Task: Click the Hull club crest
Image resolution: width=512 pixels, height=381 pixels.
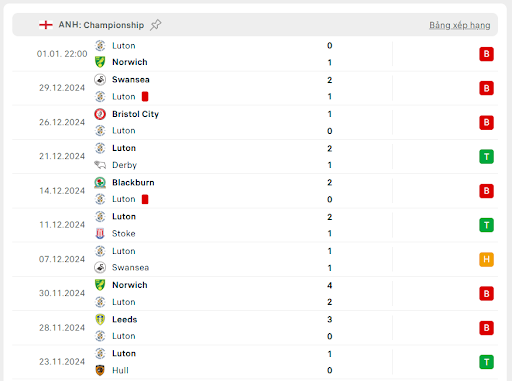Action: pos(100,370)
